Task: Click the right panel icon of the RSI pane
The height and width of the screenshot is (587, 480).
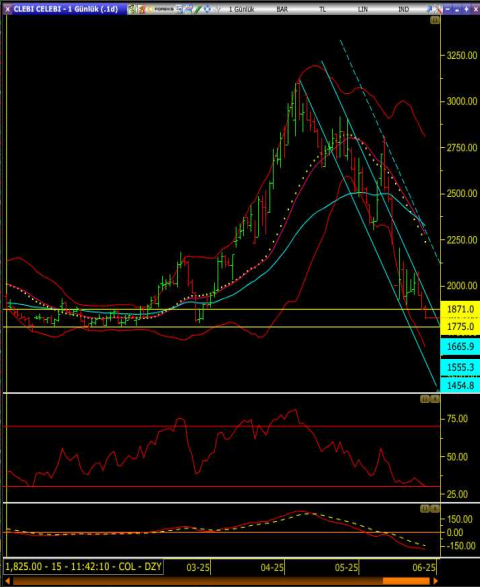Action: (x=435, y=399)
